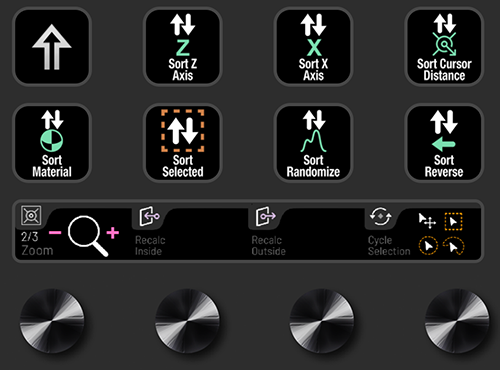This screenshot has height=370, width=500.
Task: Click the Recalc Outside icon
Action: pos(266,216)
